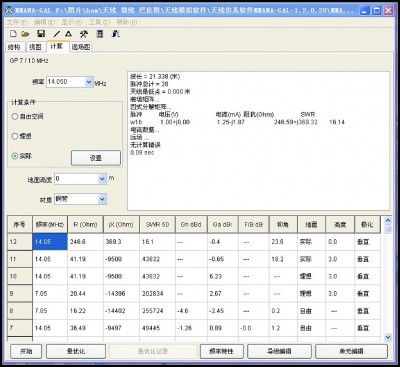Save the file using the floppy icon

pos(41,34)
